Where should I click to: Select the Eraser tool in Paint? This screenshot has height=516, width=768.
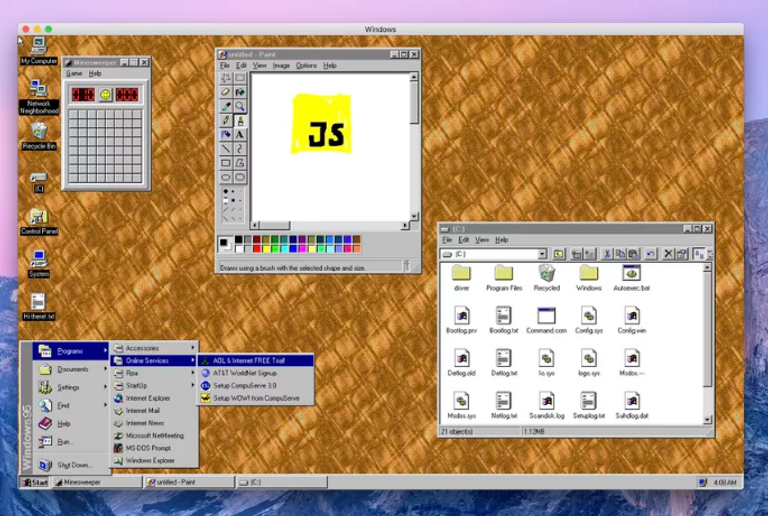click(226, 92)
